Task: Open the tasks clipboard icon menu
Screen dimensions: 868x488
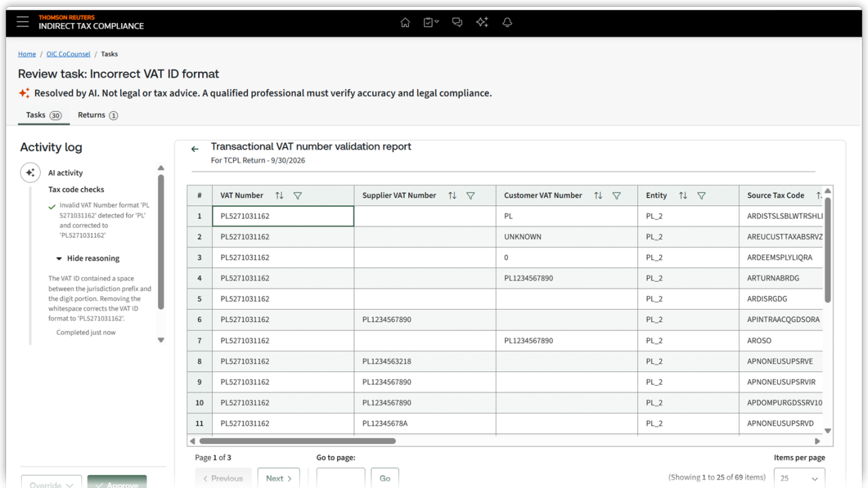Action: pos(431,22)
